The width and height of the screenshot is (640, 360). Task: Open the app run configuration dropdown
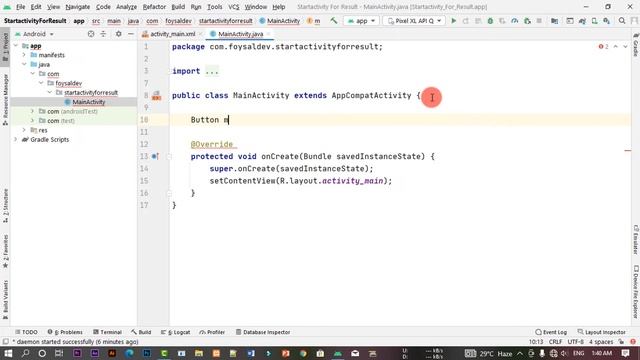tap(361, 21)
